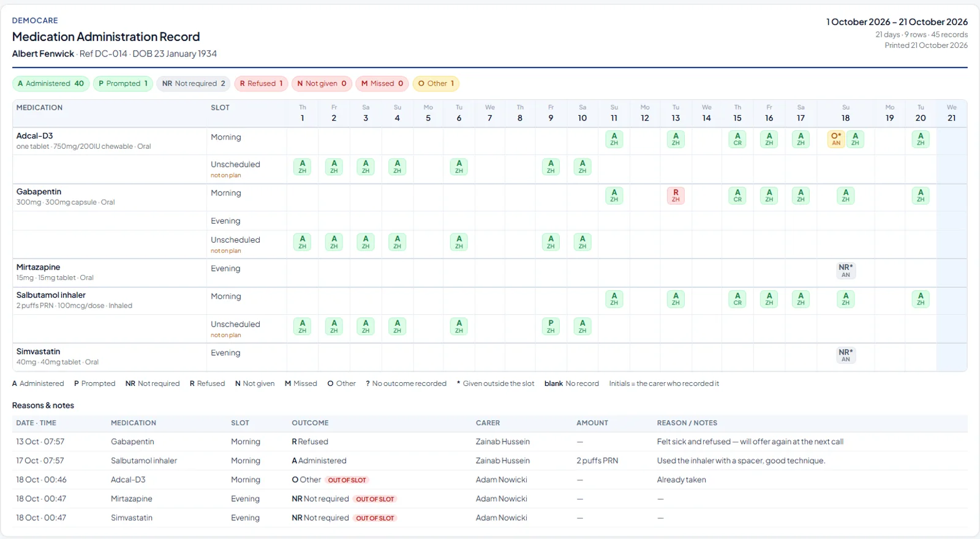Viewport: 980px width, 539px height.
Task: Click the Other 1 summary pill
Action: (x=436, y=84)
